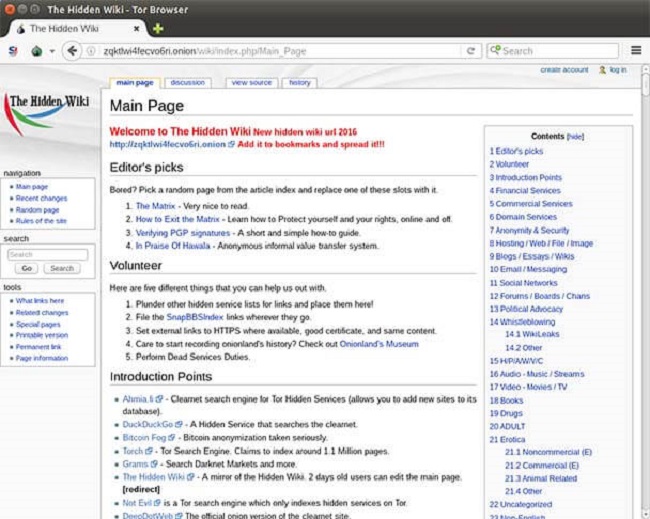The image size is (650, 519).
Task: Open What links here tool
Action: tap(40, 301)
